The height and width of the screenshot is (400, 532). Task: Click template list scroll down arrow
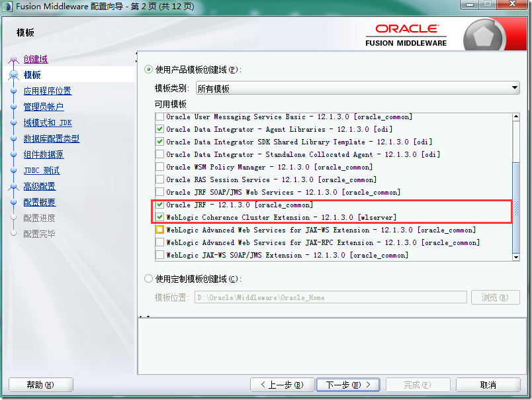pyautogui.click(x=516, y=257)
